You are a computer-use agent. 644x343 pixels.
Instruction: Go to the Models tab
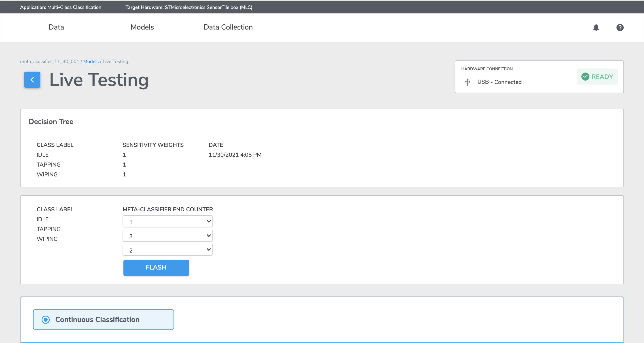tap(142, 27)
